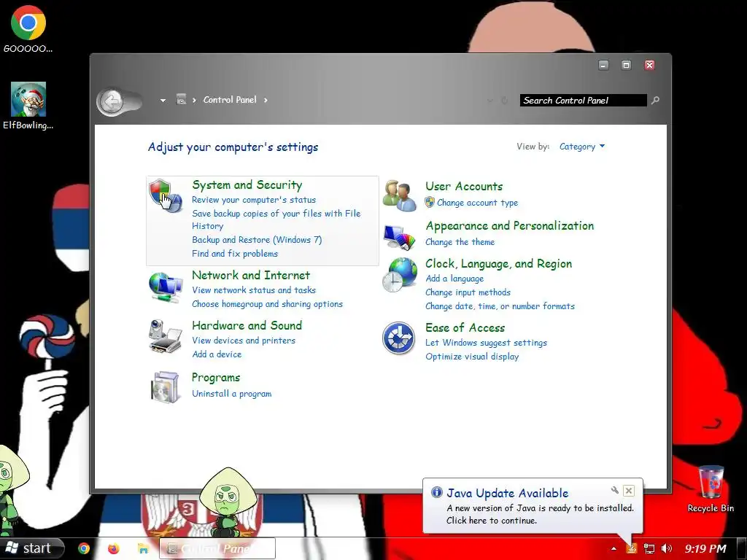Focus the Search Control Panel field
The image size is (747, 560).
point(583,101)
